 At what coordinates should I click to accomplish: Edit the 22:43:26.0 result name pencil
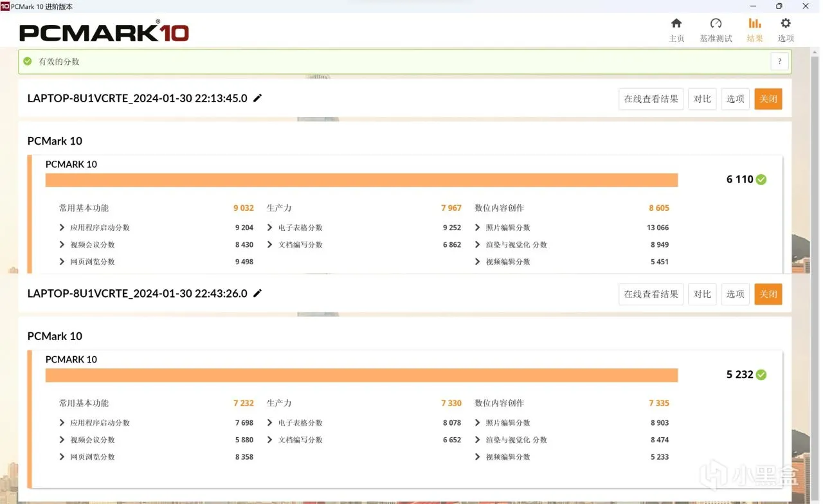pyautogui.click(x=258, y=293)
